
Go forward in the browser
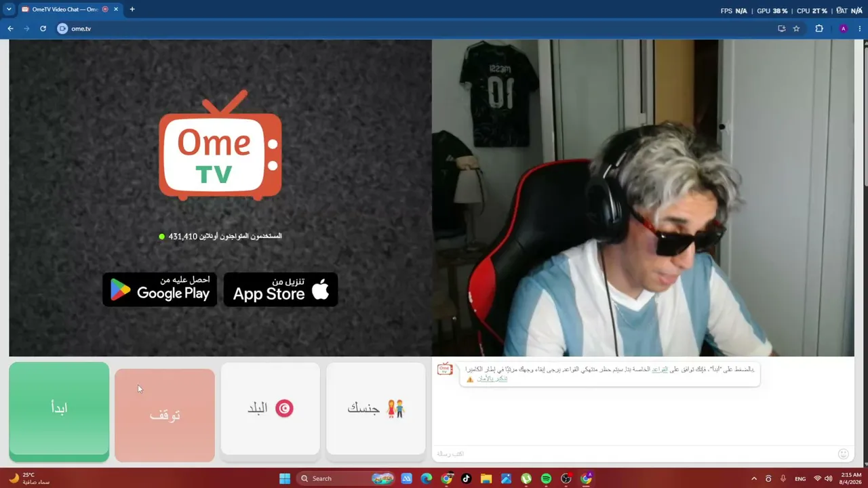[26, 28]
